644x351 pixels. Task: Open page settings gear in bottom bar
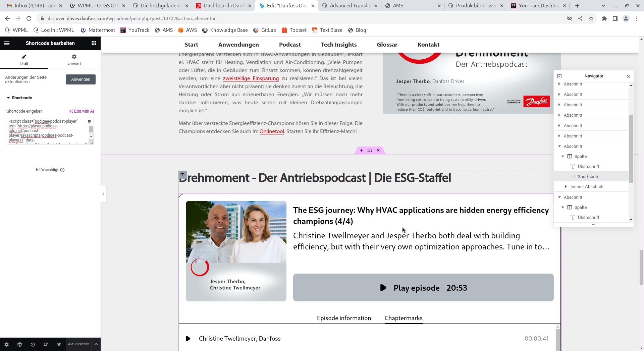tap(6, 344)
